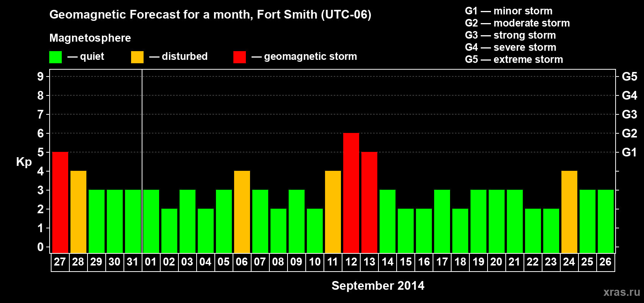This screenshot has height=303, width=644.
Task: Click the September 2014 month label
Action: (378, 286)
